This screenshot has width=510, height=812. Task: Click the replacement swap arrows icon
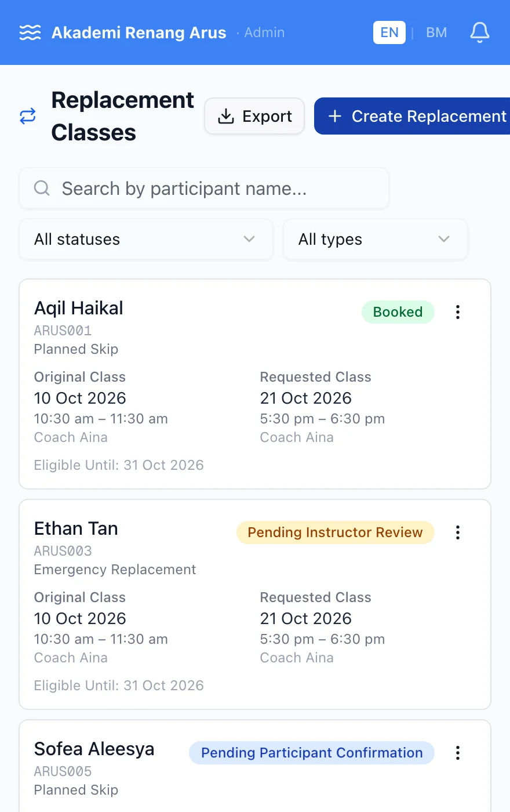[28, 116]
